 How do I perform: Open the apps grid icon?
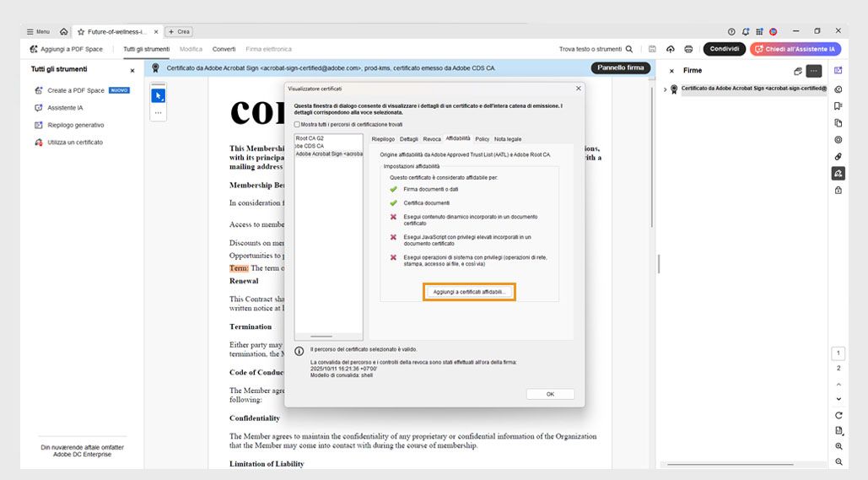[x=759, y=31]
